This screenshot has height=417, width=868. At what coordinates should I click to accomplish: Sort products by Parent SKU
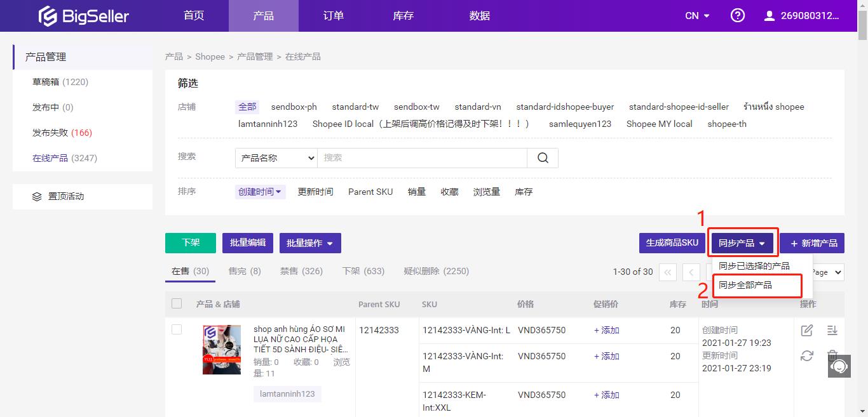370,192
